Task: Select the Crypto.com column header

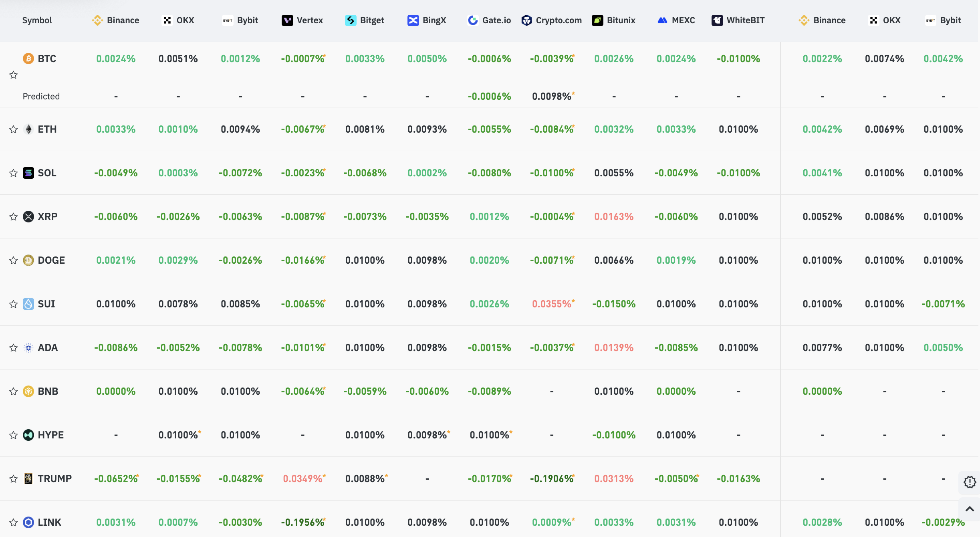Action: click(x=551, y=20)
